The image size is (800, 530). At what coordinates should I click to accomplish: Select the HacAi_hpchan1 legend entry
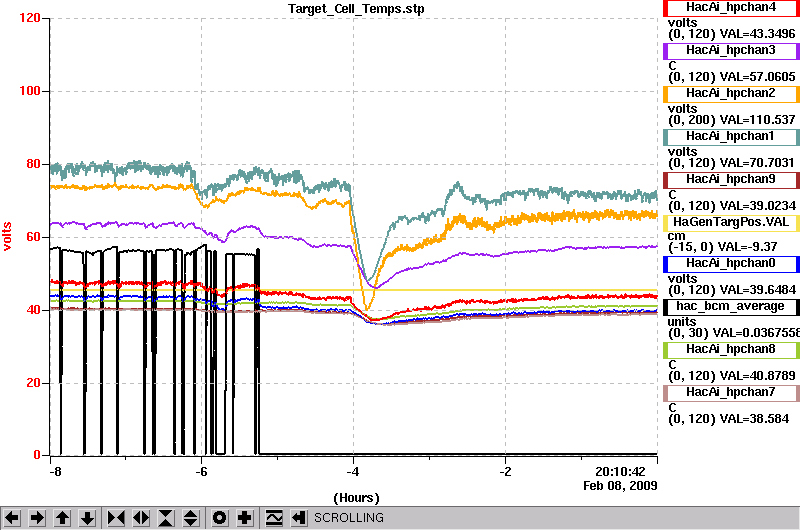coord(731,137)
